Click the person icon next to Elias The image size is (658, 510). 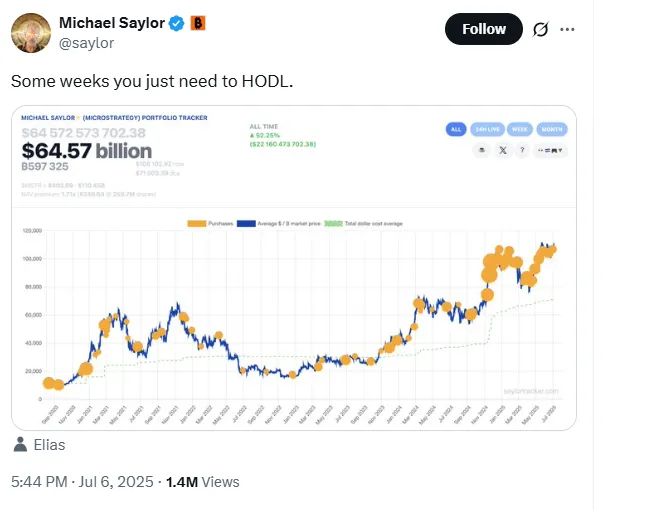coord(21,444)
